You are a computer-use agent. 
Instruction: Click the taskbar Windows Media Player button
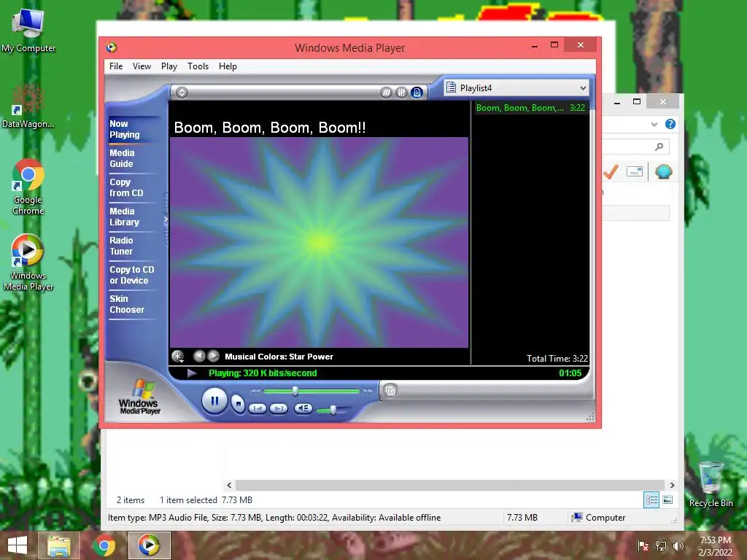149,545
